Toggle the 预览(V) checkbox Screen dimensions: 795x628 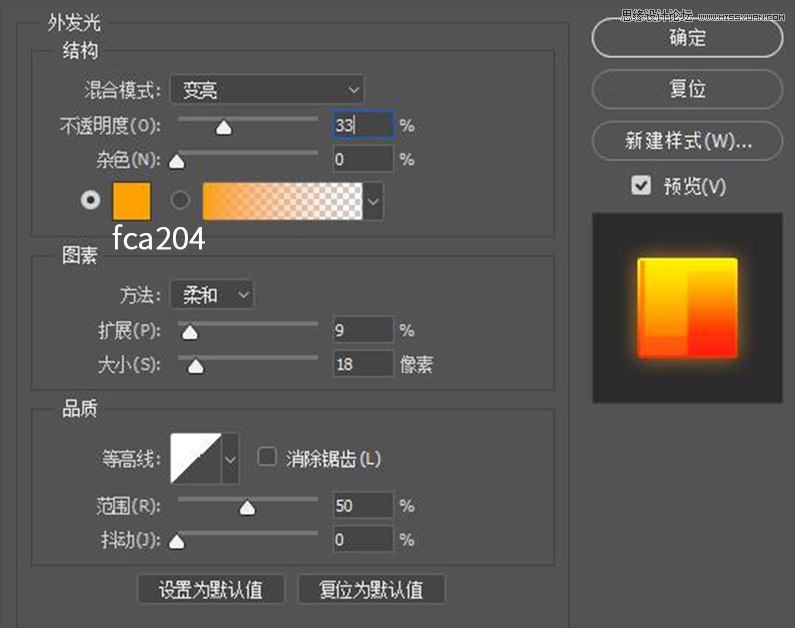(641, 186)
